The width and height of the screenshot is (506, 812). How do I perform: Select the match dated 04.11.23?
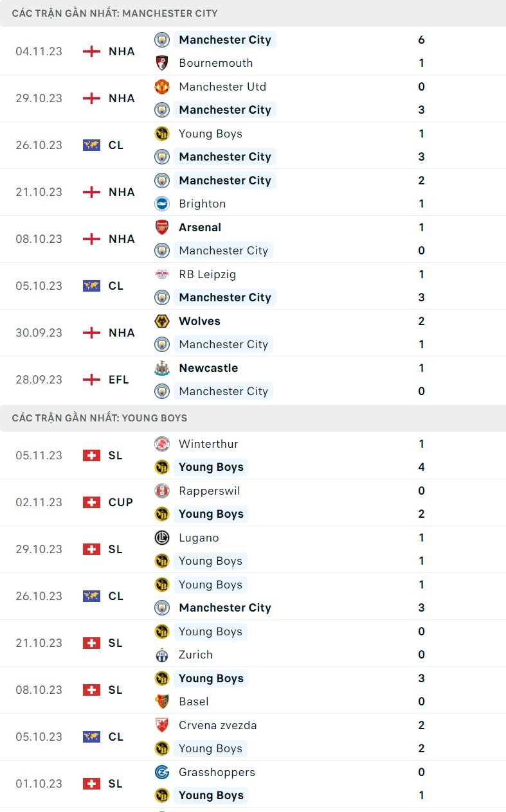[x=39, y=51]
